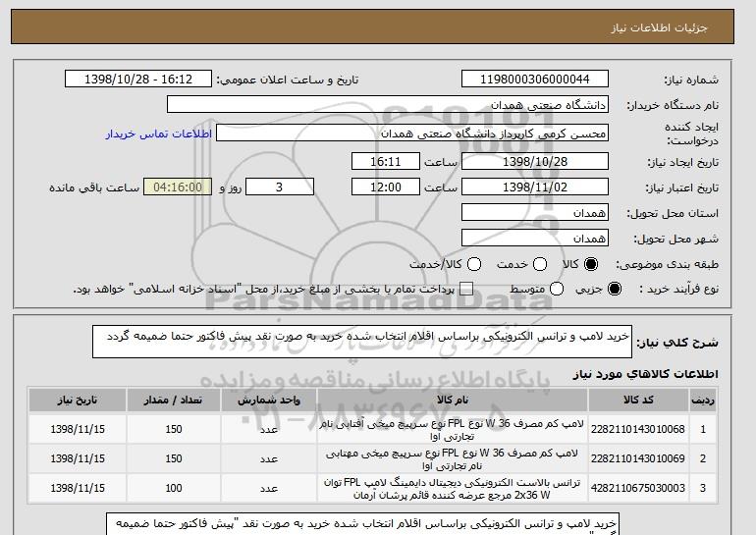Click the مهتابی lamp item name in row 2
This screenshot has height=535, width=756.
[x=452, y=459]
